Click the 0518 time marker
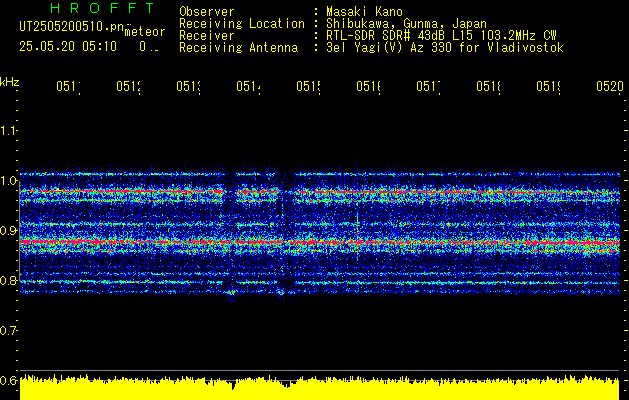The height and width of the screenshot is (400, 629). [x=488, y=86]
